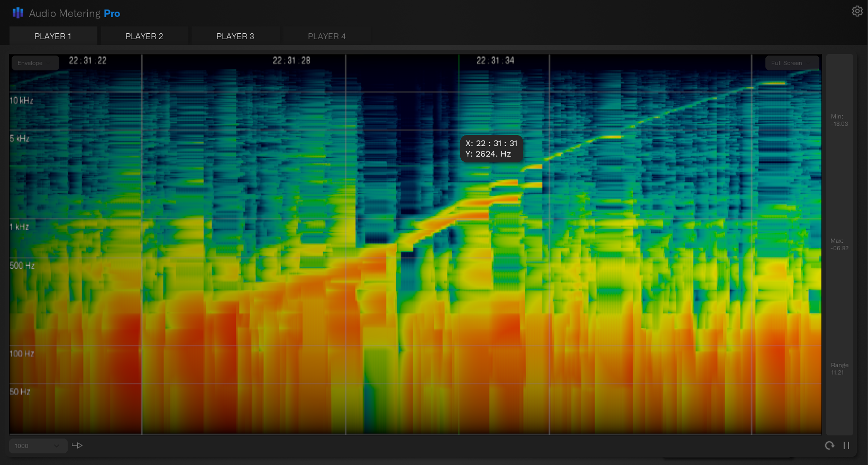
Task: Click the Audio Metering Pro logo icon
Action: tap(18, 13)
